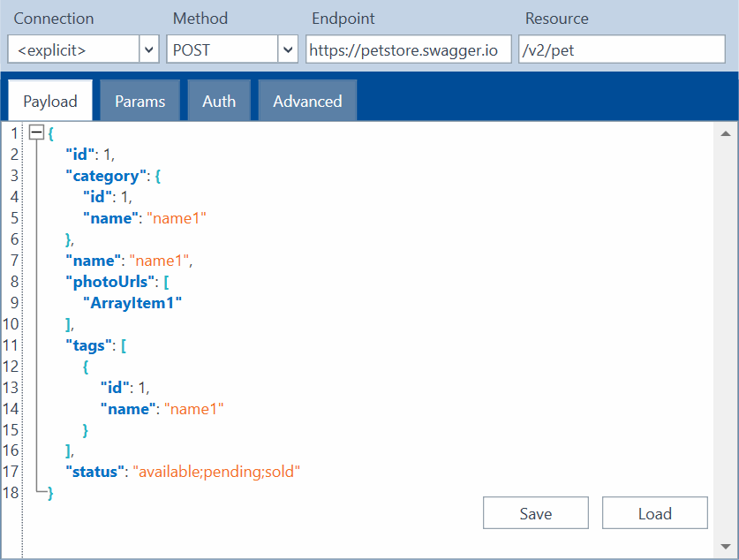Open the Method dropdown showing POST

tap(288, 50)
